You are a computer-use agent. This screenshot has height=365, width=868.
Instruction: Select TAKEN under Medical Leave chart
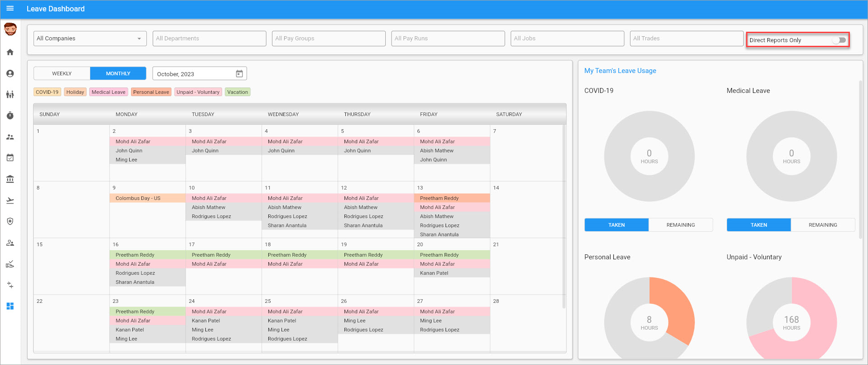759,225
